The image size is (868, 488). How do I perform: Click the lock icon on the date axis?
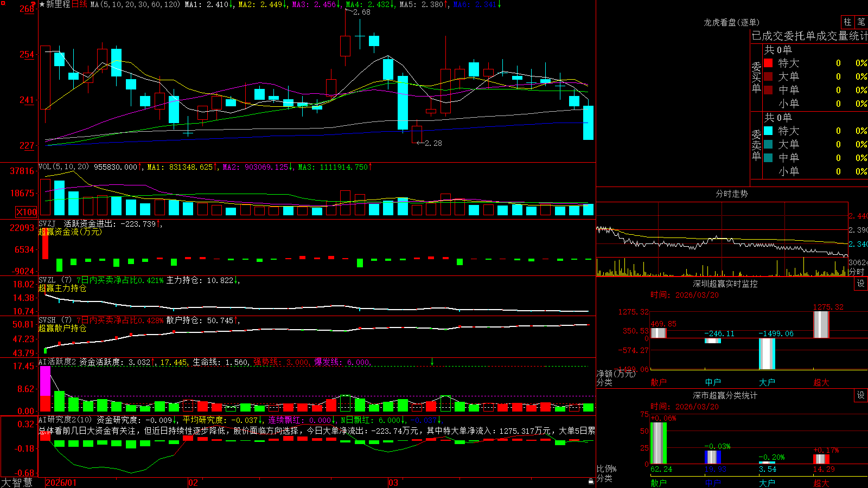[591, 481]
